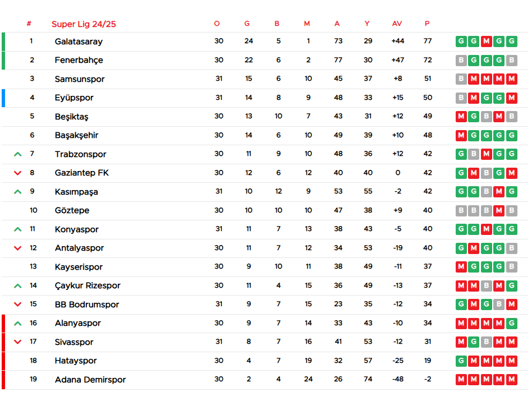532x406 pixels.
Task: Click the down arrow next to Antalyaspor
Action: pyautogui.click(x=17, y=248)
